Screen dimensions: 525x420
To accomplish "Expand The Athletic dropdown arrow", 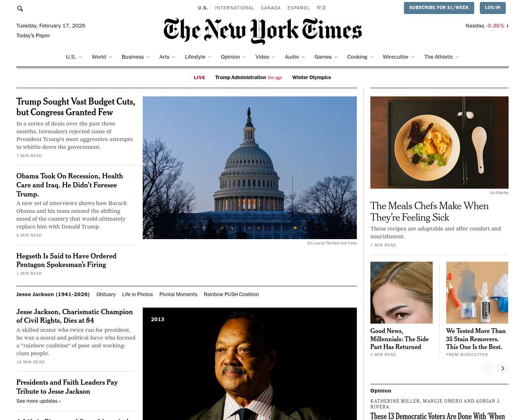I will pyautogui.click(x=457, y=57).
